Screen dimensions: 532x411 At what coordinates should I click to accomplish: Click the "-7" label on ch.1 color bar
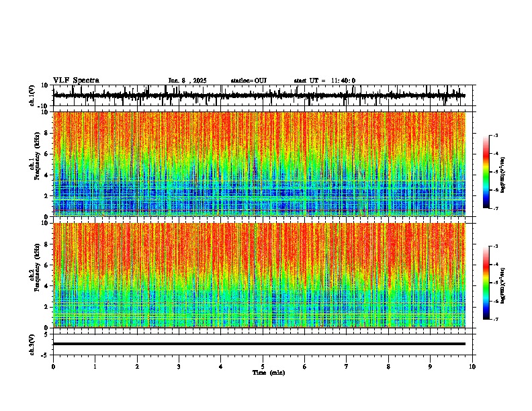tap(495, 208)
